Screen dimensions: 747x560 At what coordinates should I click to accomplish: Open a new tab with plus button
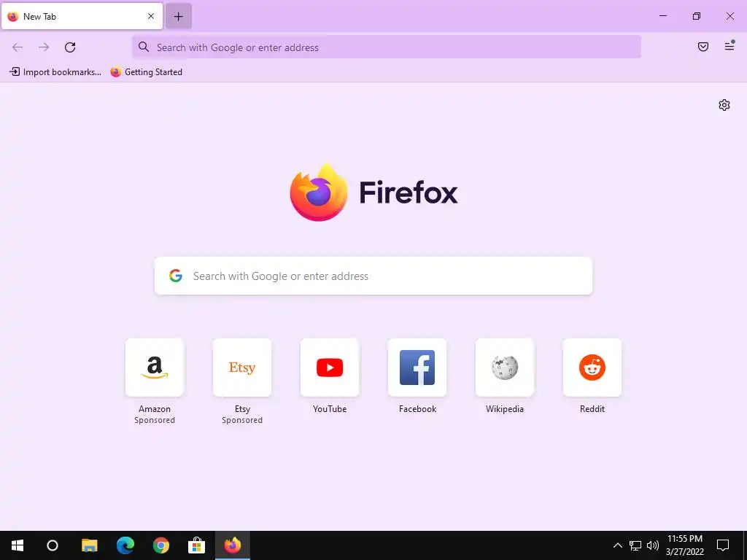(178, 17)
